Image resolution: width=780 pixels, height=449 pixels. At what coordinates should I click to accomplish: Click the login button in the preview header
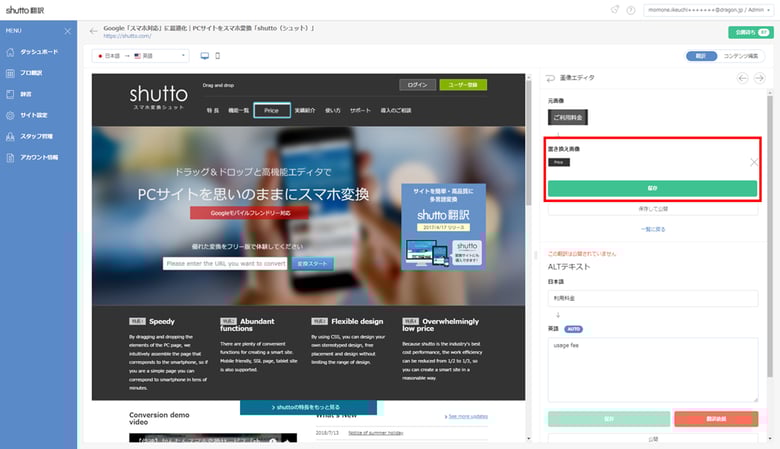point(417,85)
